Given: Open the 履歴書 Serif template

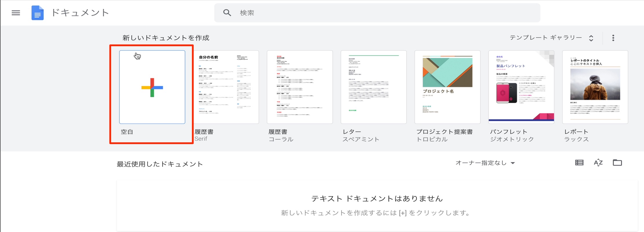Looking at the screenshot, I should pos(226,87).
